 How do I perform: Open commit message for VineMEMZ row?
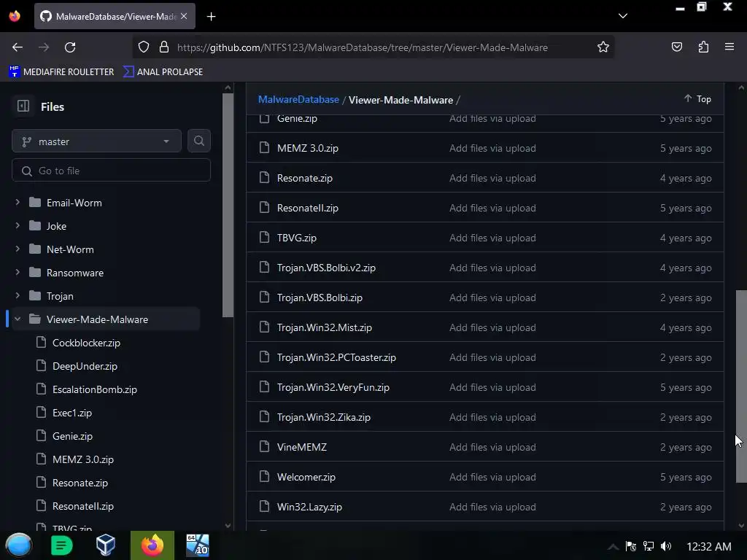pos(492,447)
